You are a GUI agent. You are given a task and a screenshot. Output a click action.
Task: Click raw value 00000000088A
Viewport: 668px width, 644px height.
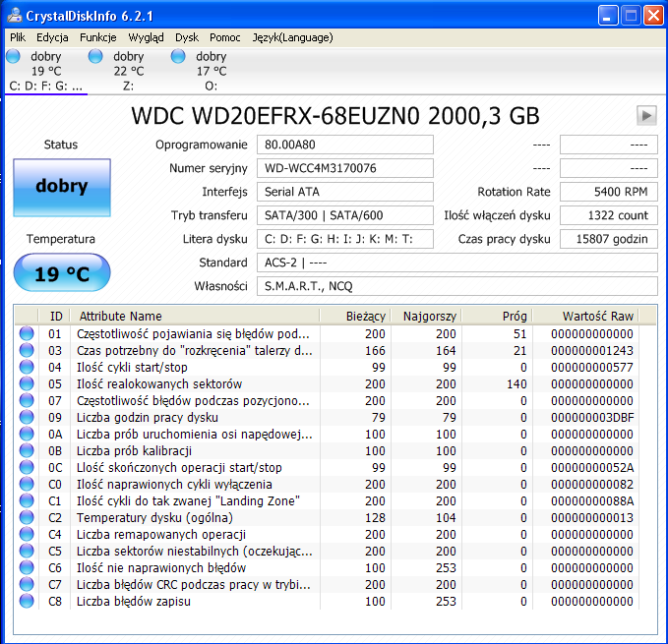(592, 501)
